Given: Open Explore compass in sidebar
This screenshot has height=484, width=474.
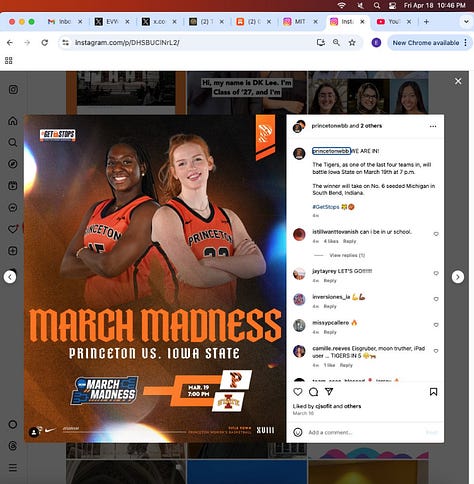Looking at the screenshot, I should pyautogui.click(x=13, y=164).
